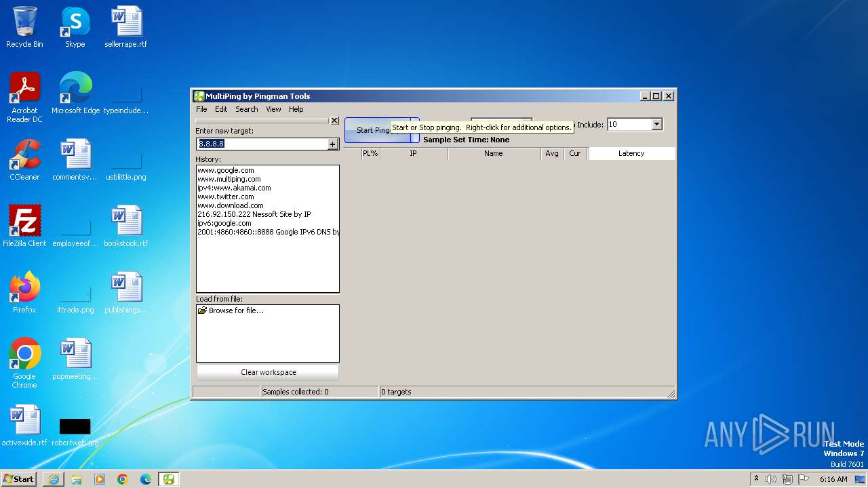Viewport: 868px width, 488px height.
Task: Sort by Avg column header
Action: pyautogui.click(x=552, y=154)
